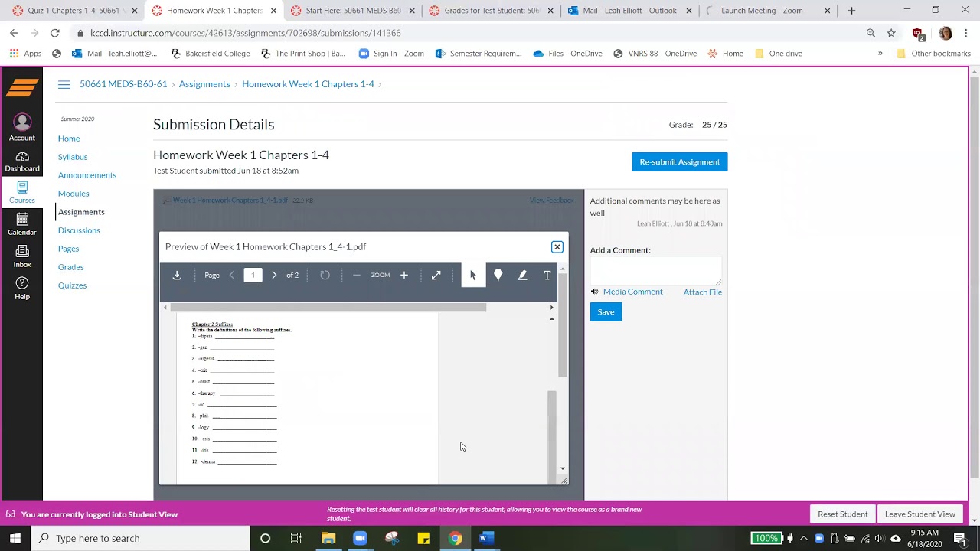Open Courses in Canvas global nav
The height and width of the screenshot is (551, 980).
pyautogui.click(x=22, y=193)
